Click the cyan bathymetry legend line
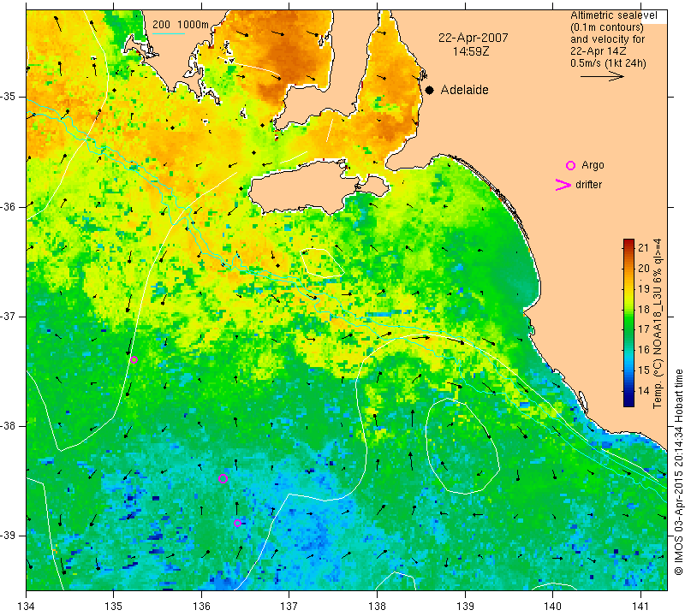 [169, 33]
